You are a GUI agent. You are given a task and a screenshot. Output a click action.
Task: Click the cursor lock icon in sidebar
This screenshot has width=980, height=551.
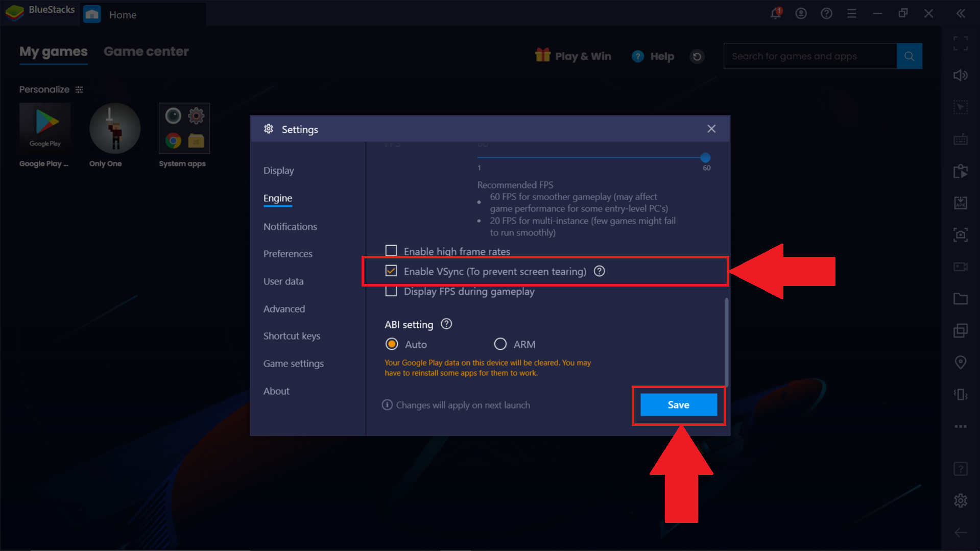point(961,107)
